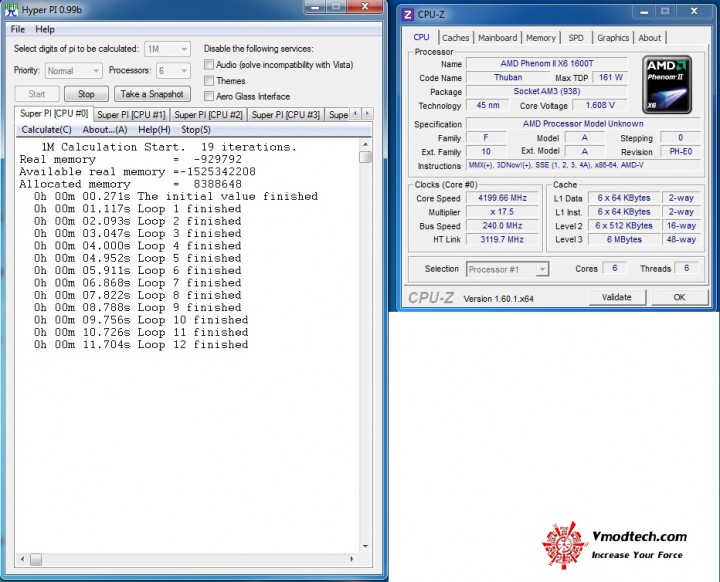Click the log's horizontal scrollbar thumb

36,559
